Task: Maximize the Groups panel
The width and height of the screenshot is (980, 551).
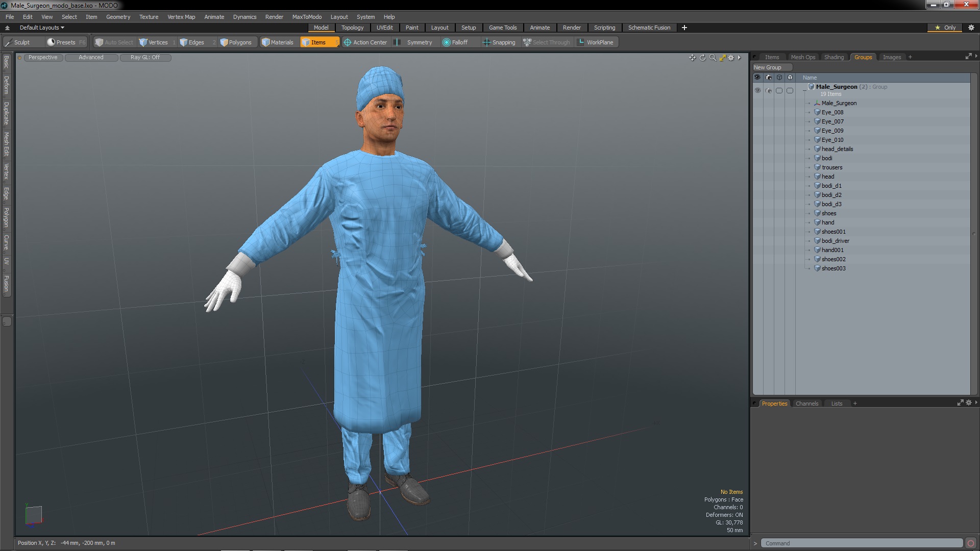Action: pyautogui.click(x=968, y=57)
